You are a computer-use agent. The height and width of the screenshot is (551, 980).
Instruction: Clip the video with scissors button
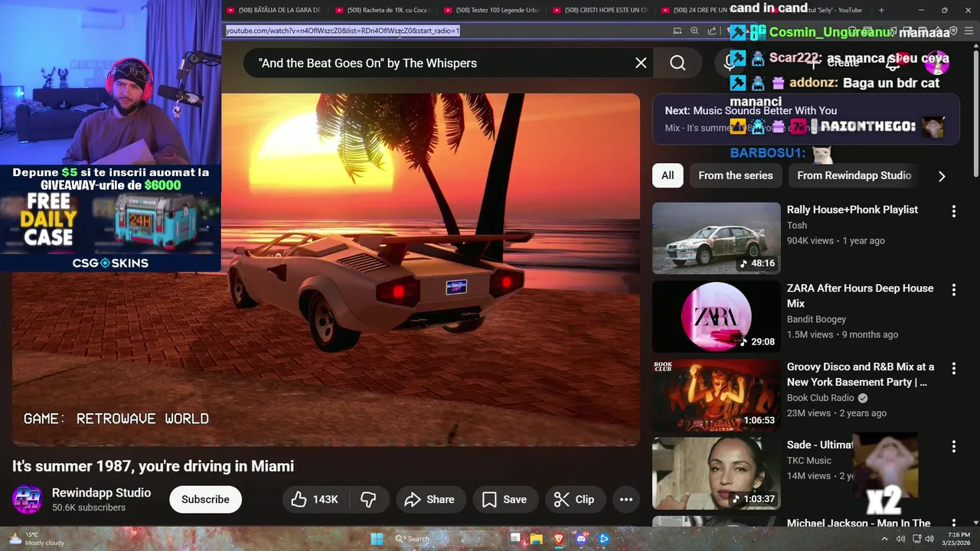click(x=574, y=500)
